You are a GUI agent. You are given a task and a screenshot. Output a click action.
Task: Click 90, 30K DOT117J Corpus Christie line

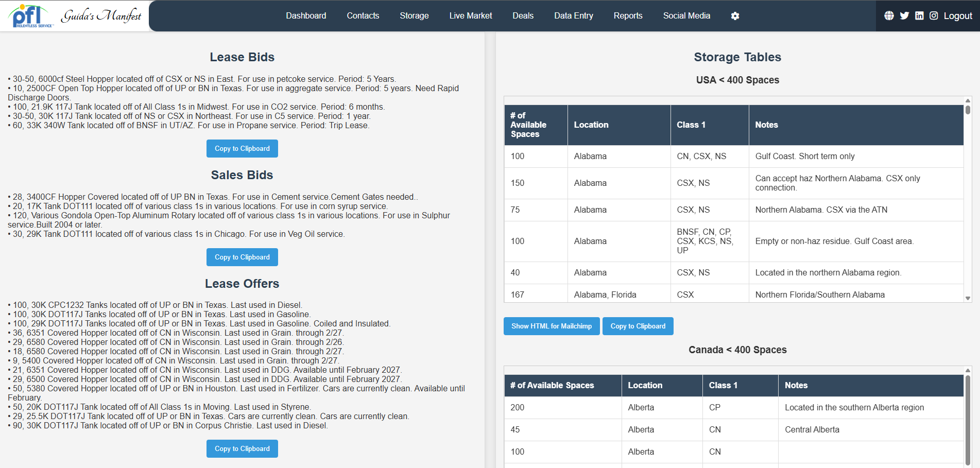[x=168, y=426]
